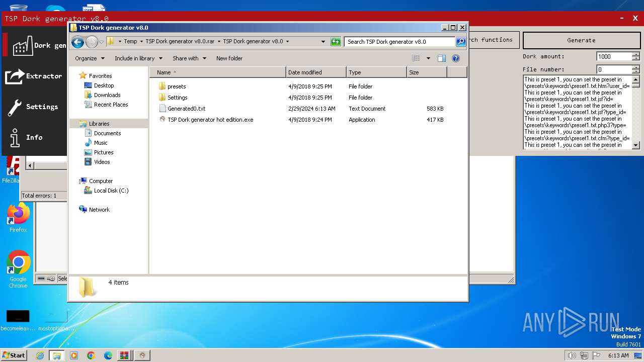
Task: Open Explorer help icon
Action: click(x=456, y=58)
